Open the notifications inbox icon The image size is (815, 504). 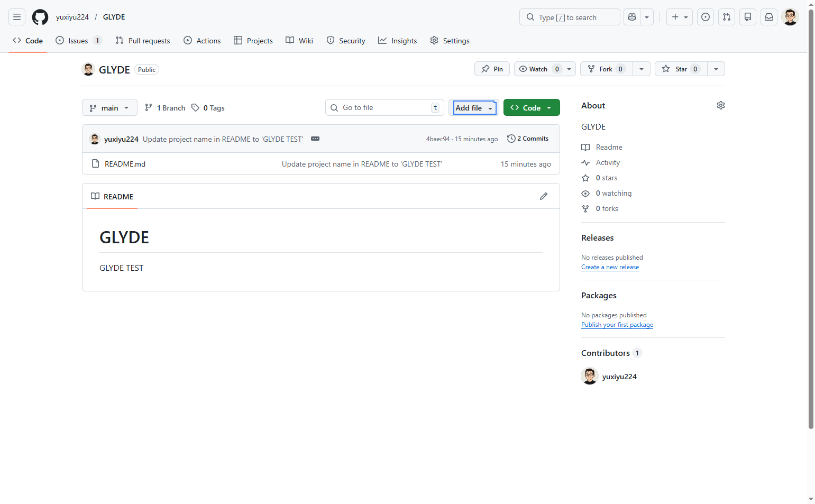[769, 17]
